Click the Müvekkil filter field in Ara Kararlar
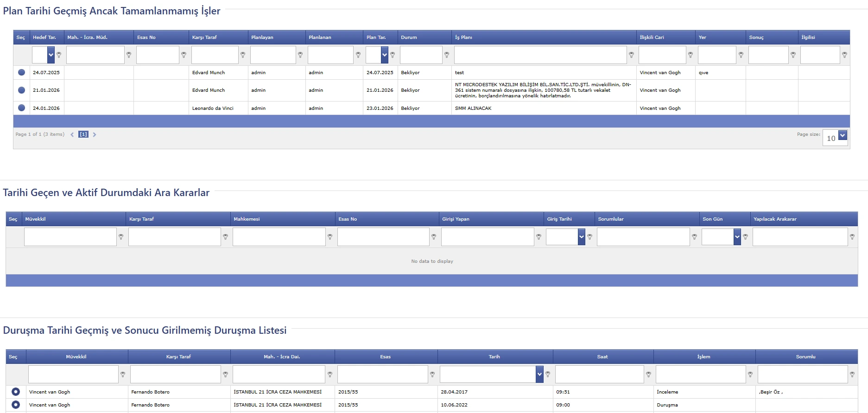868x413 pixels. pos(70,237)
